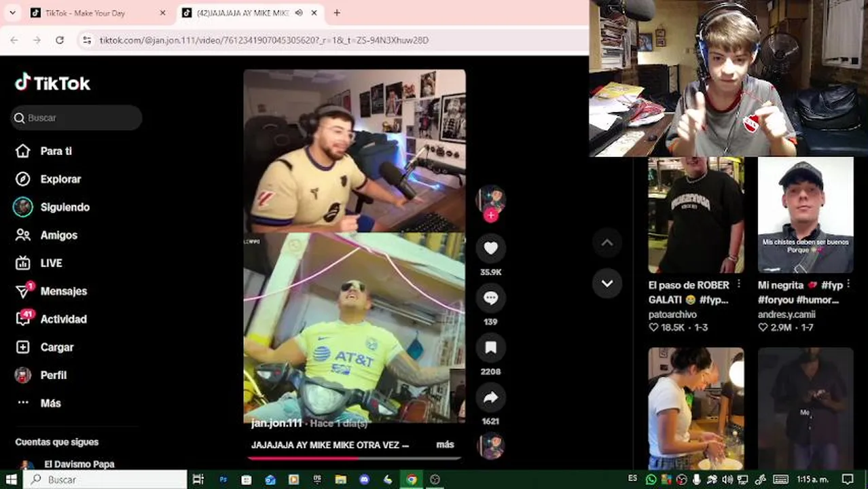Viewport: 868px width, 489px height.
Task: Go forward in the browser
Action: 37,40
